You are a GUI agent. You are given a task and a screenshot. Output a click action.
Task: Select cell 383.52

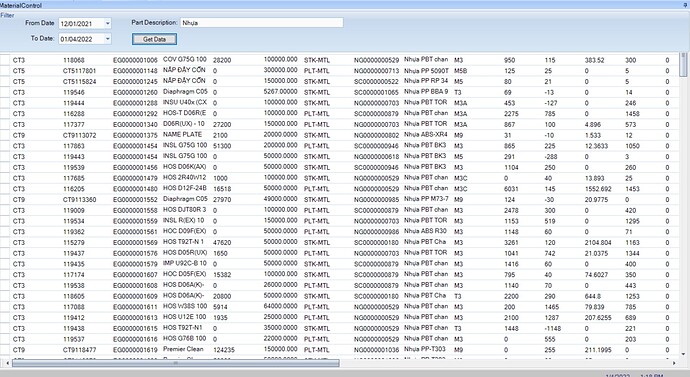[595, 60]
